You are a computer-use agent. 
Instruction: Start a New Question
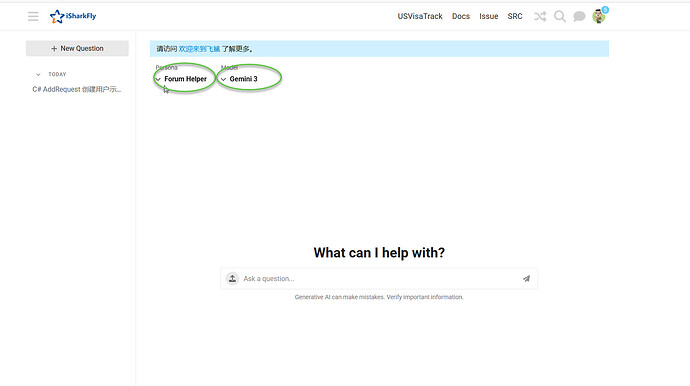pyautogui.click(x=77, y=48)
